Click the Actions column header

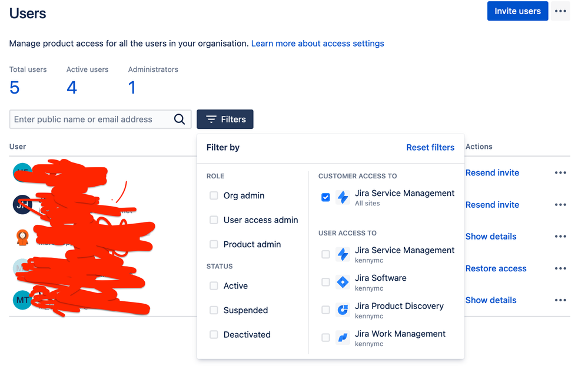point(479,147)
